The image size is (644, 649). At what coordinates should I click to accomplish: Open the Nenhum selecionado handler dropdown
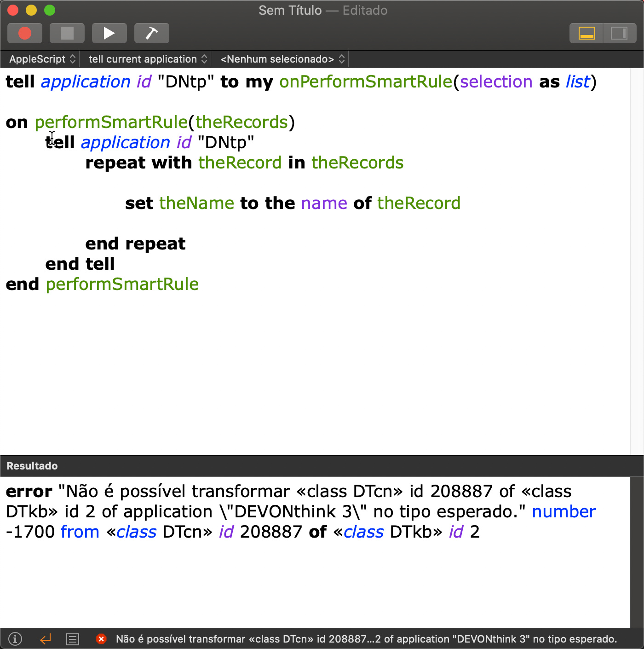(282, 59)
